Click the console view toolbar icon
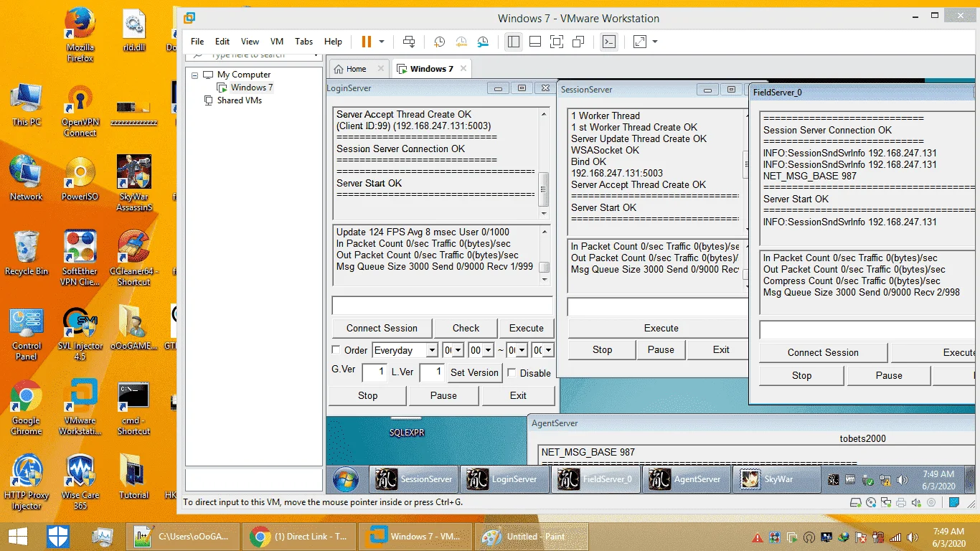 click(x=608, y=42)
